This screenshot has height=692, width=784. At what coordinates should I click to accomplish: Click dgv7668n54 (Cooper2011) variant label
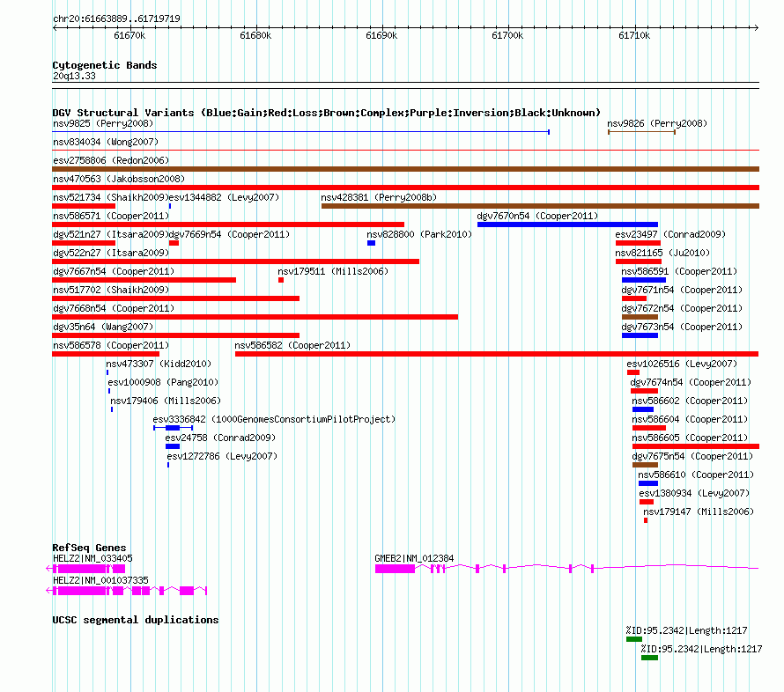pyautogui.click(x=114, y=308)
